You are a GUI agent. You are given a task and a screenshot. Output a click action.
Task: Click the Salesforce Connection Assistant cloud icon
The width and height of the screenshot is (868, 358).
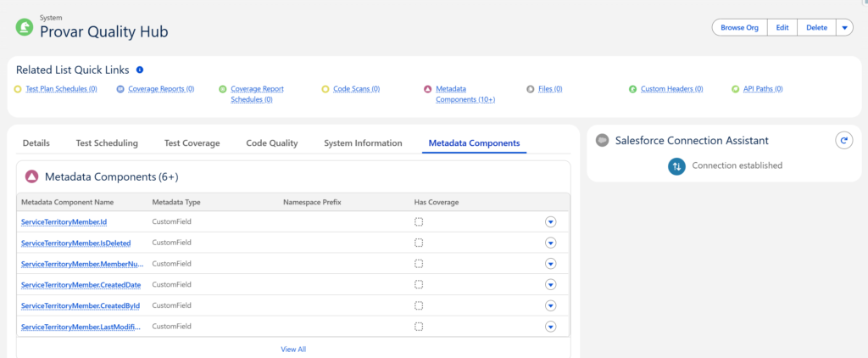(602, 141)
